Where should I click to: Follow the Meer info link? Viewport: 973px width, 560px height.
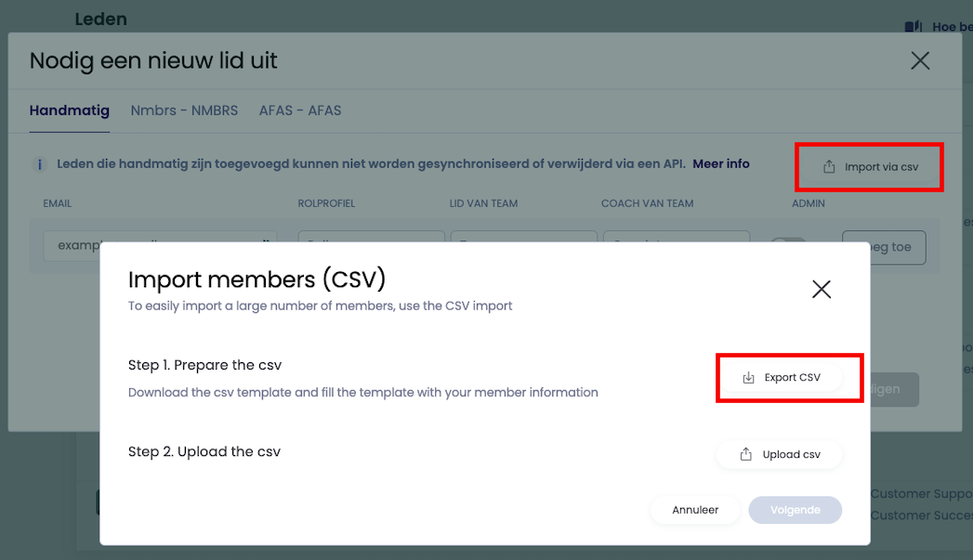tap(721, 163)
